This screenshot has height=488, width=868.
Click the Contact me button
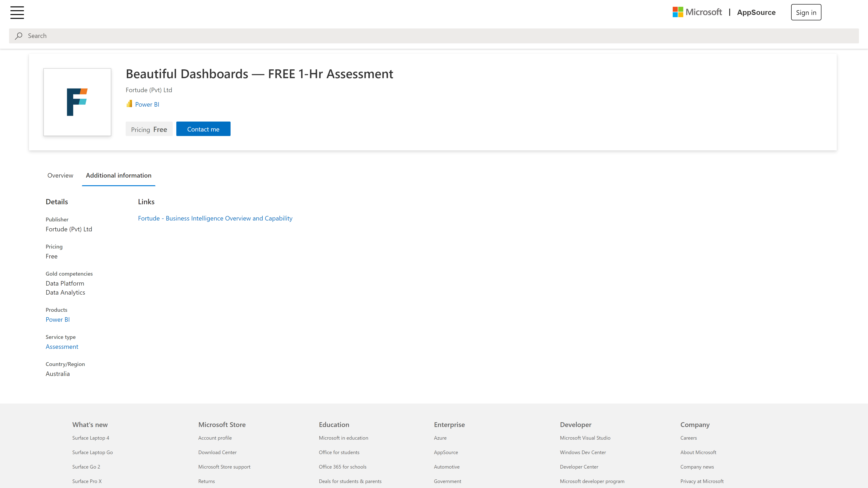click(203, 129)
